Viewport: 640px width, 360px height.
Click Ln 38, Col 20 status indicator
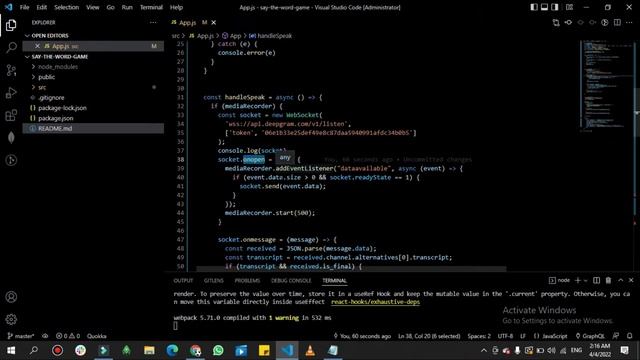click(429, 336)
